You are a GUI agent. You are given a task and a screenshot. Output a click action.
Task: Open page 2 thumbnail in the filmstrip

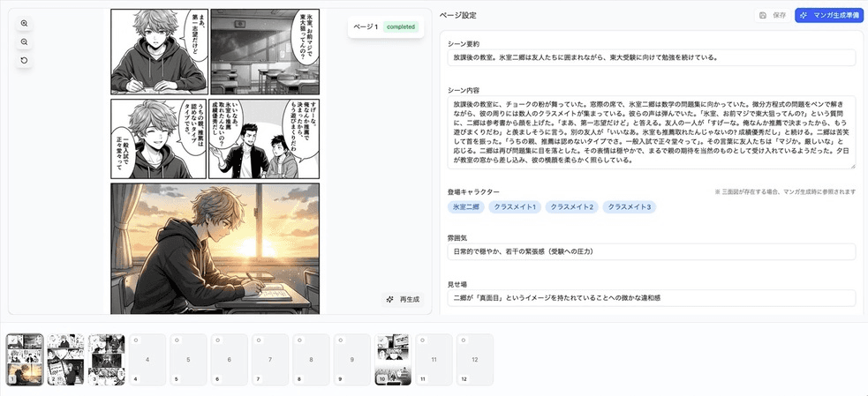[x=65, y=360]
